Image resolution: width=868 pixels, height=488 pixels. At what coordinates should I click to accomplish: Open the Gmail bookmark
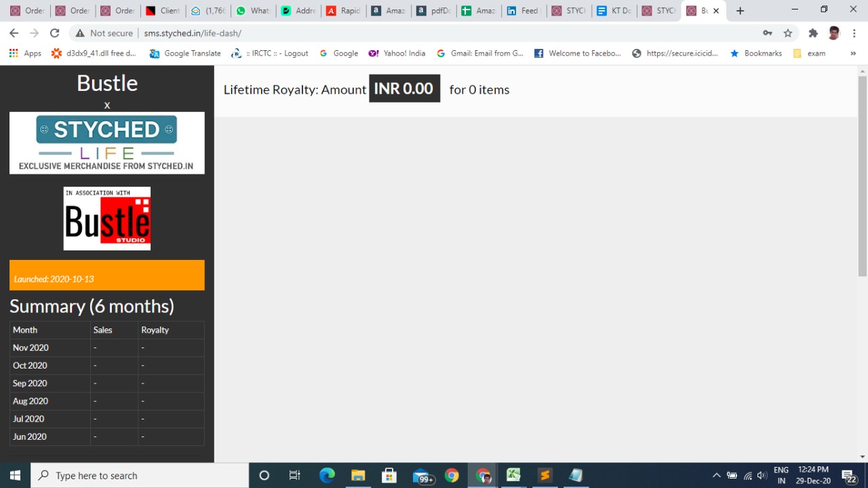(x=480, y=53)
